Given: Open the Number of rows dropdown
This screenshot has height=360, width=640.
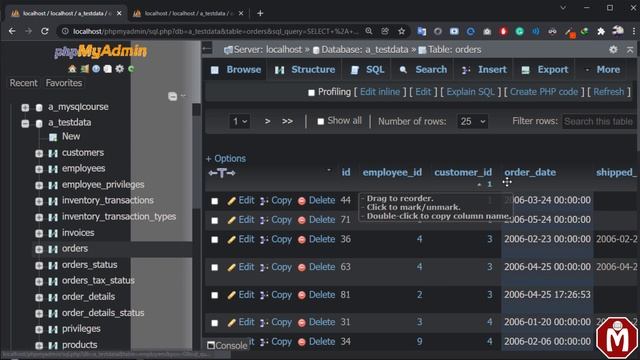Looking at the screenshot, I should pyautogui.click(x=472, y=121).
